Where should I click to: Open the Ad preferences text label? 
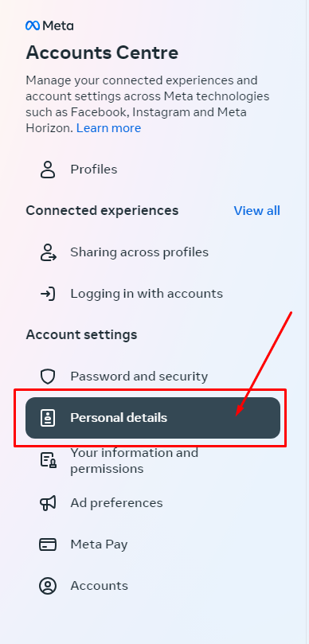coord(116,503)
